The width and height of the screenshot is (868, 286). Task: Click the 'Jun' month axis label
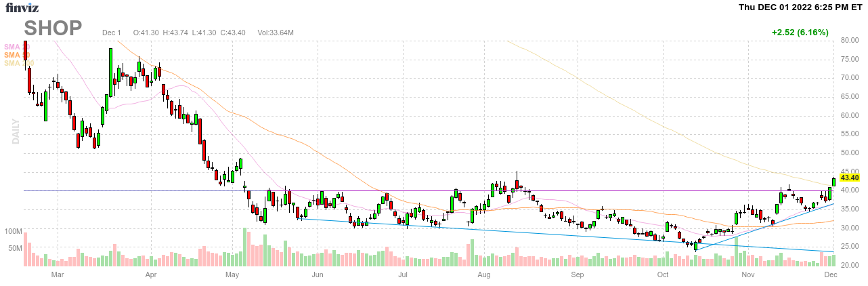coord(318,274)
